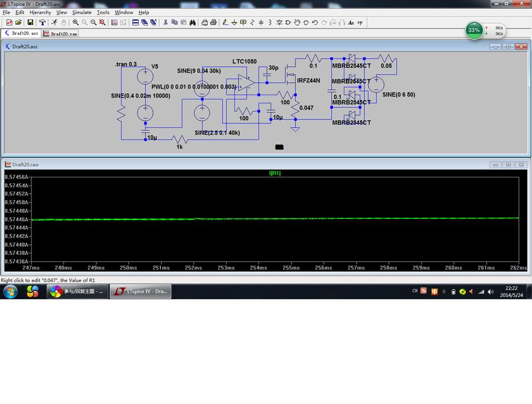
Task: Open the Simulate menu
Action: pyautogui.click(x=82, y=12)
